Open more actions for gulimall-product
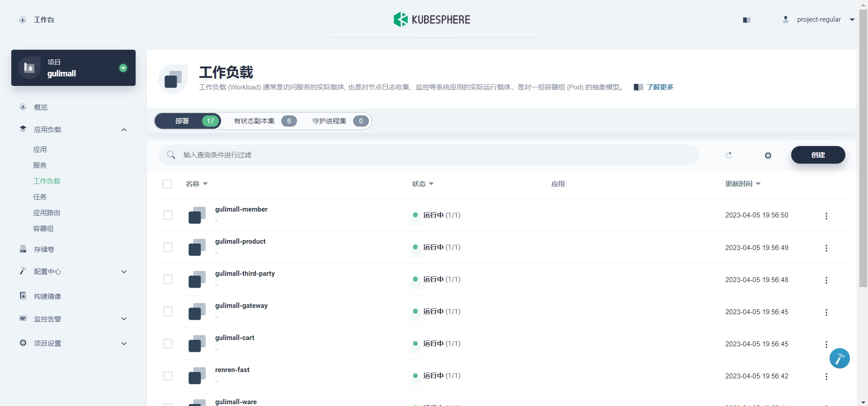 pos(826,248)
